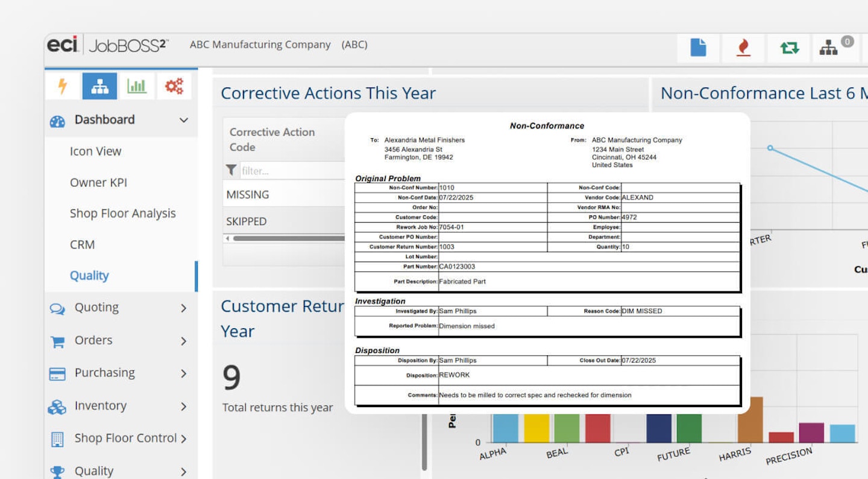Click the lightning bolt quick-access tab
This screenshot has width=868, height=479.
click(63, 87)
